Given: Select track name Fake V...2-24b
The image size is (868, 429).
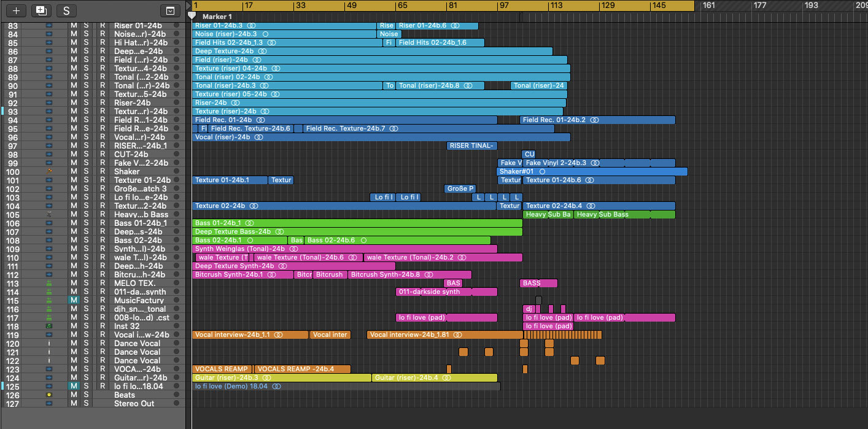Looking at the screenshot, I should [x=141, y=163].
